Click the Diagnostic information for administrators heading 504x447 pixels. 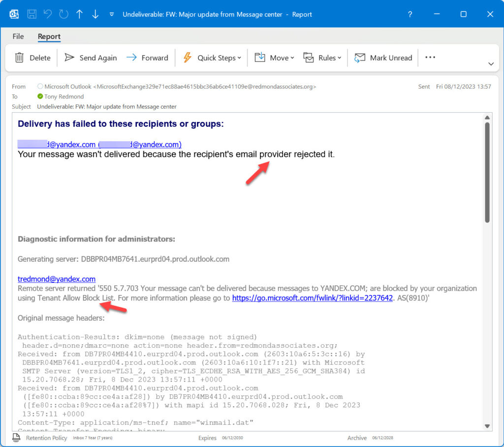(96, 239)
